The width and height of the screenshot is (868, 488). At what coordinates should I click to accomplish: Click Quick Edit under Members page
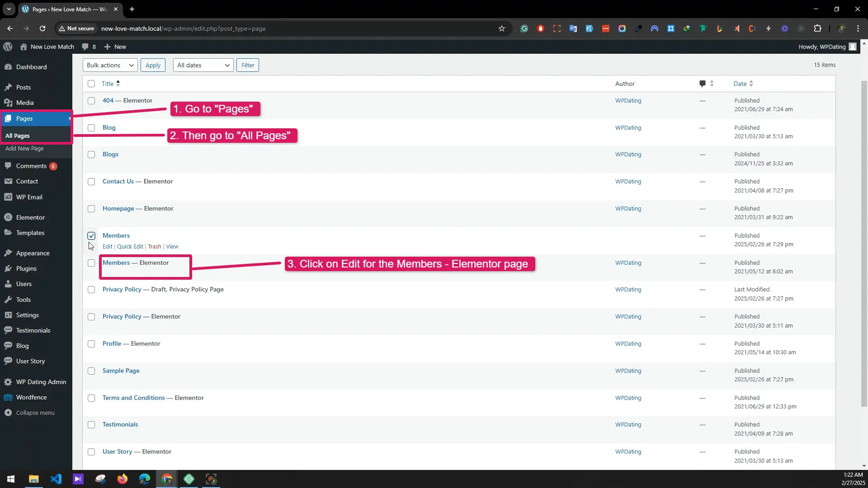(x=130, y=247)
